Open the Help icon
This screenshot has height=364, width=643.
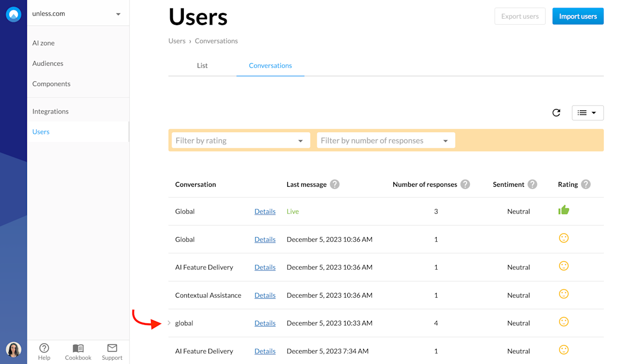click(x=44, y=348)
